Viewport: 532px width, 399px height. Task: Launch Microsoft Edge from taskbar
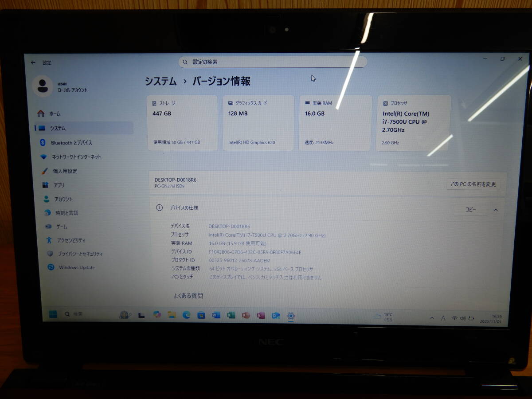pyautogui.click(x=186, y=315)
